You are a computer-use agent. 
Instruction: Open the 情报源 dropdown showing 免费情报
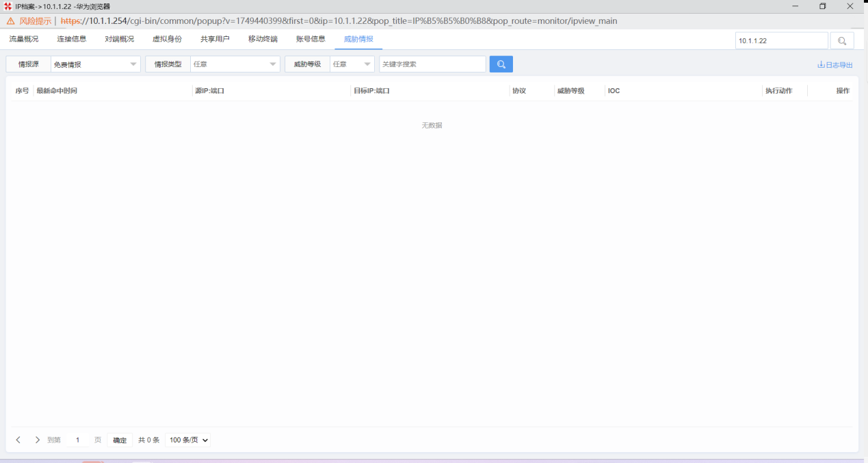96,64
